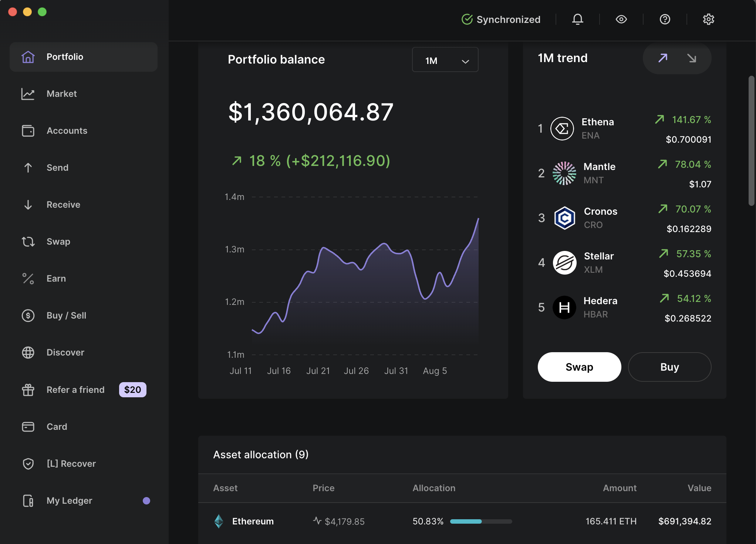Click the Send up-arrow icon
Image resolution: width=756 pixels, height=544 pixels.
28,168
